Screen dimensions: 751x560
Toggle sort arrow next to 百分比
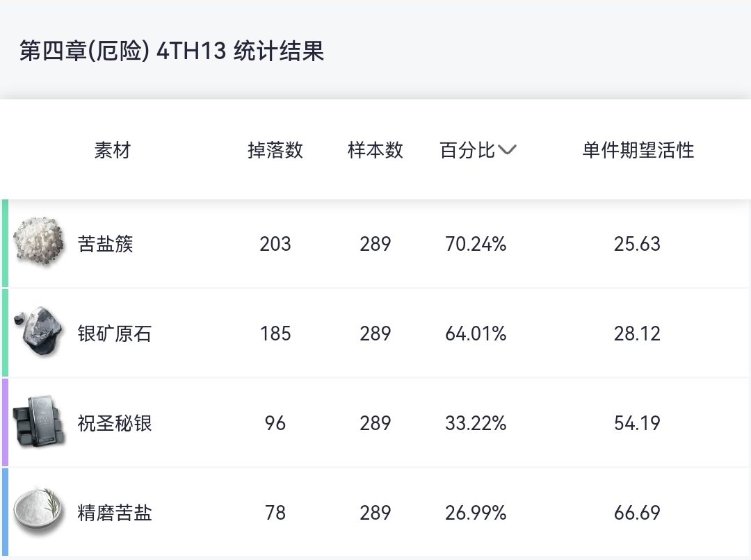[508, 149]
